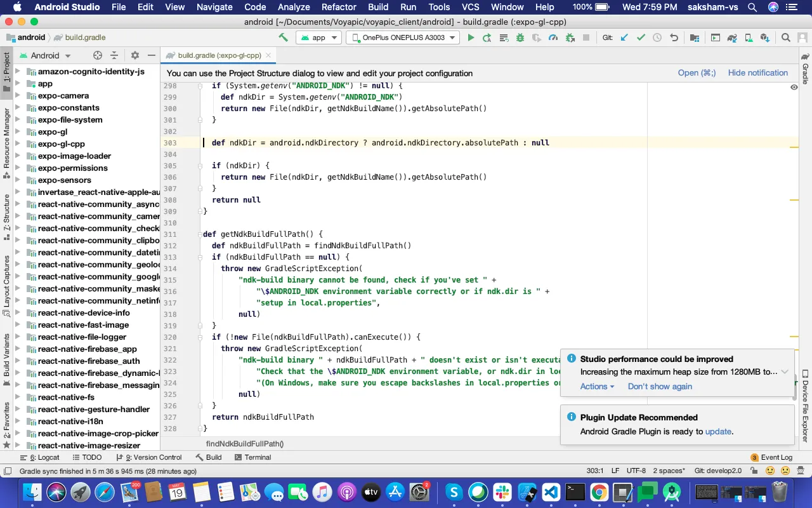Click the Debug app bug icon

tap(520, 37)
